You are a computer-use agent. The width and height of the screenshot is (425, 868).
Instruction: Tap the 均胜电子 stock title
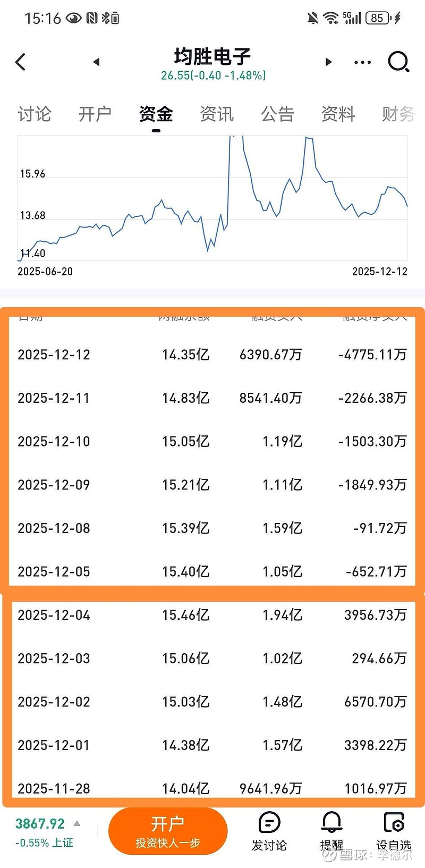tap(212, 56)
